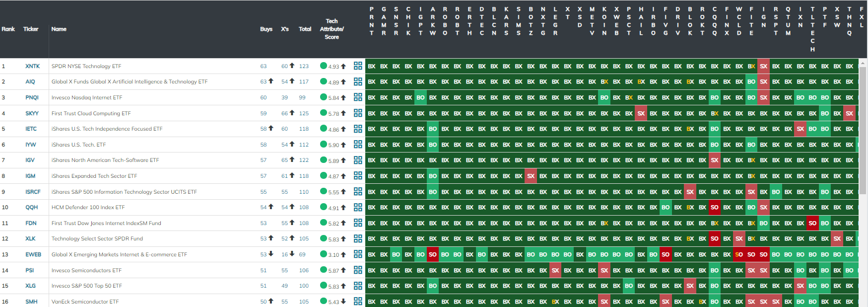This screenshot has height=307, width=868.
Task: Sort by the Tech Attribute/Score header
Action: 332,29
